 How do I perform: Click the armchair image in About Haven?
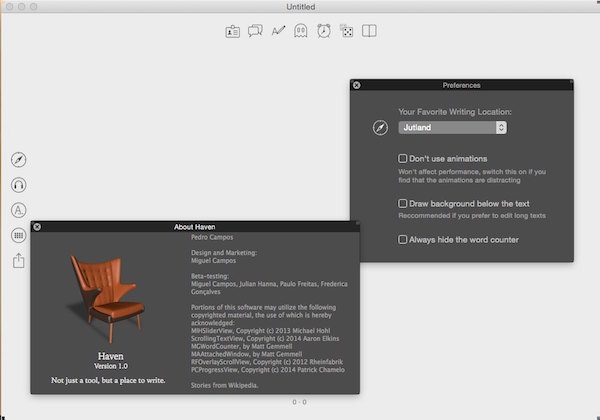[x=105, y=298]
